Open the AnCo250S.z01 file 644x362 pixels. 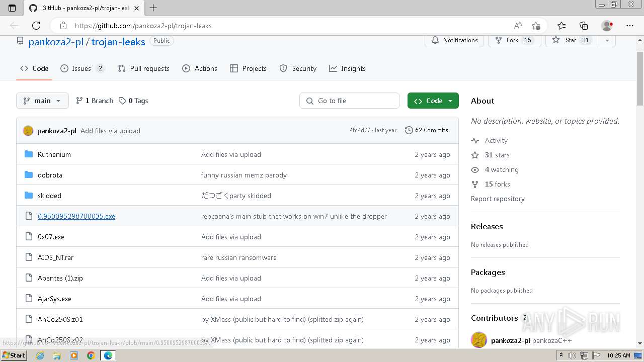click(60, 319)
